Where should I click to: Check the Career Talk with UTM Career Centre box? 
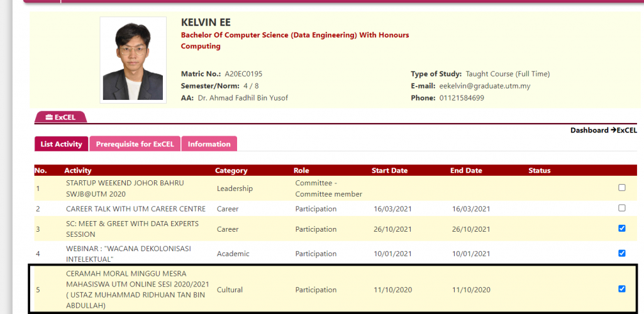click(x=621, y=208)
